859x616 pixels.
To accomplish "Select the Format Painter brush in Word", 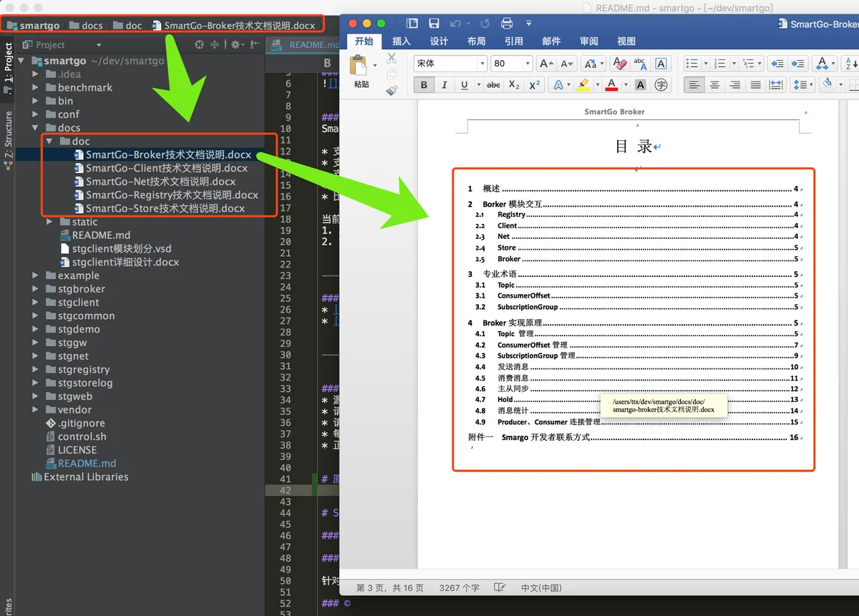I will [x=392, y=91].
